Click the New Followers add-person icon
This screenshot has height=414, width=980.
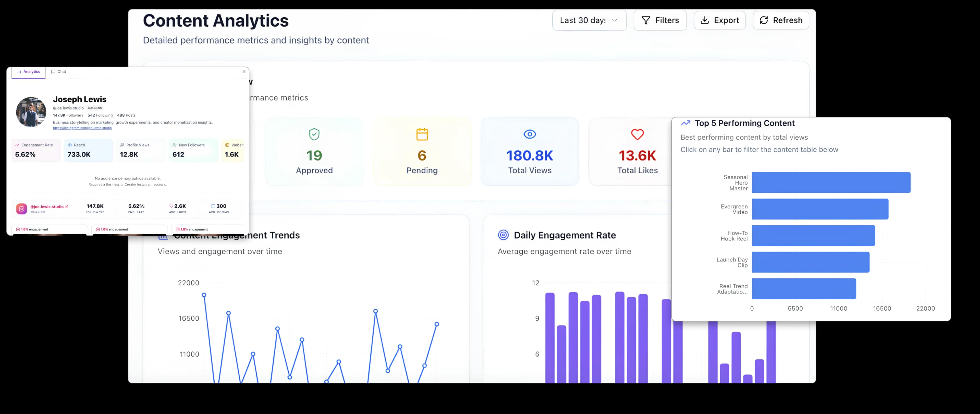click(x=175, y=145)
